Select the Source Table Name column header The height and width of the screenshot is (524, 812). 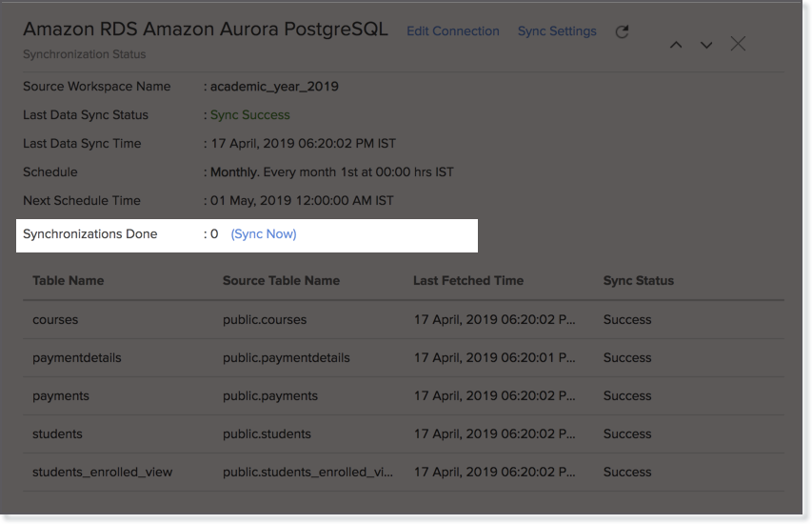click(x=281, y=281)
